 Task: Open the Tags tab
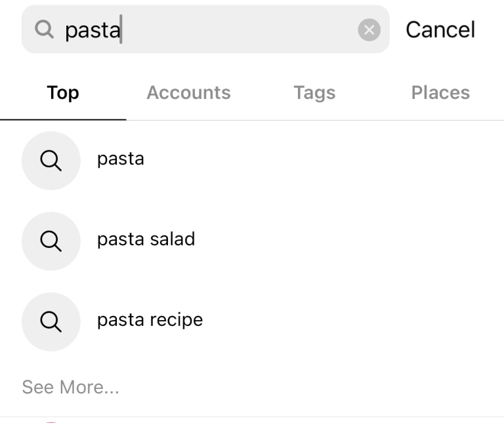[314, 93]
